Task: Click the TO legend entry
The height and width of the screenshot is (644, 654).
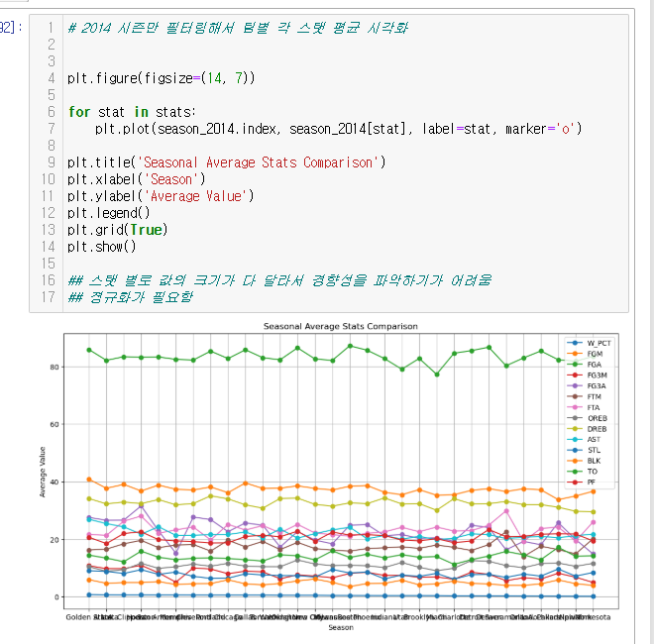Action: [583, 472]
